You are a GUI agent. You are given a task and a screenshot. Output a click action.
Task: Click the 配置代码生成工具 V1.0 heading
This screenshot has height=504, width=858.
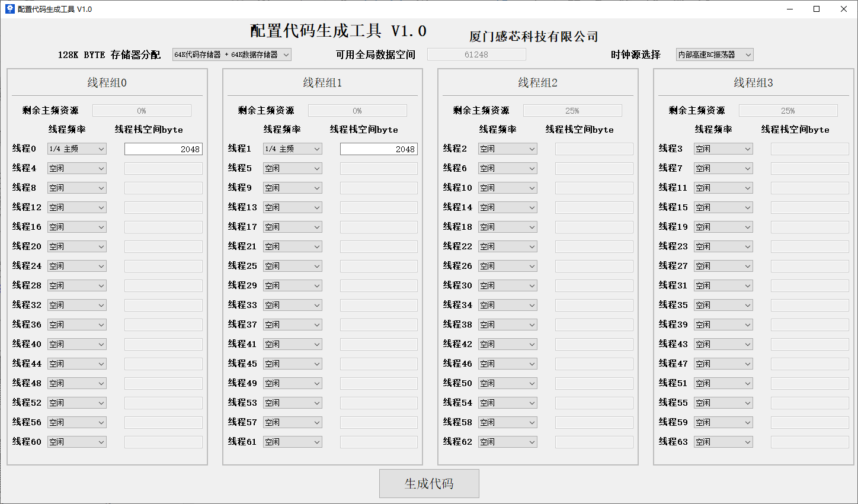pos(338,31)
